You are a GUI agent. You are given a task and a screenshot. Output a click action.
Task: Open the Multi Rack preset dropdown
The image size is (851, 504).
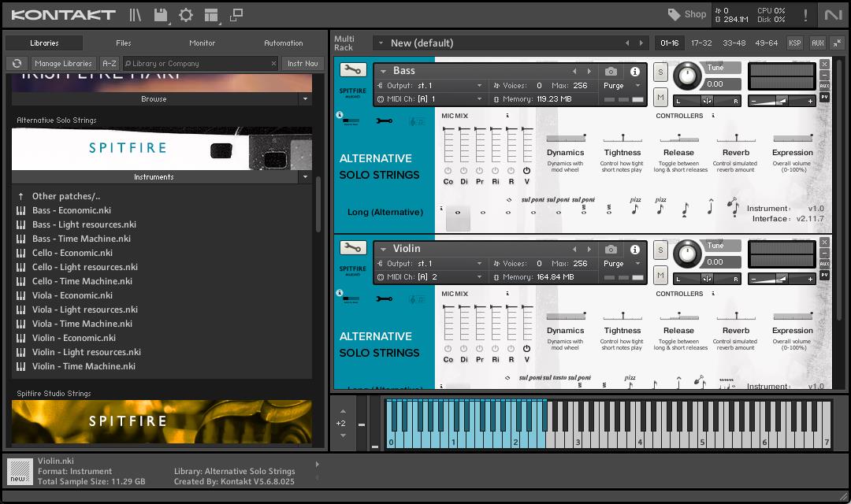click(381, 43)
